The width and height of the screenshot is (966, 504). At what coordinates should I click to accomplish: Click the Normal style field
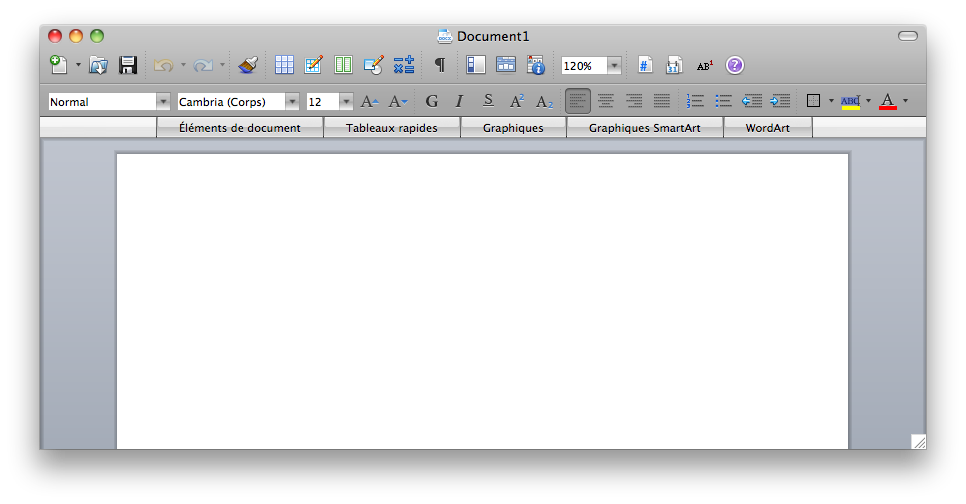102,102
